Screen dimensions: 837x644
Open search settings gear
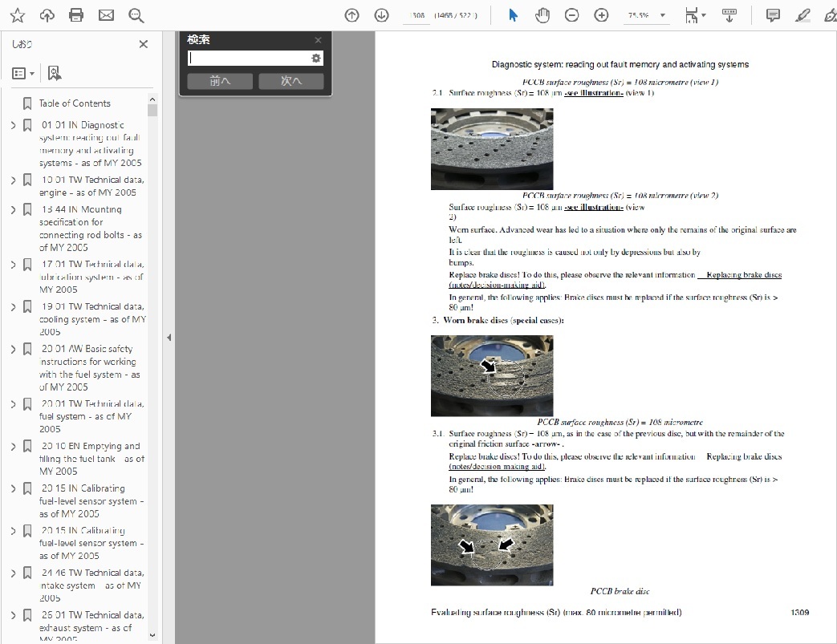(316, 59)
